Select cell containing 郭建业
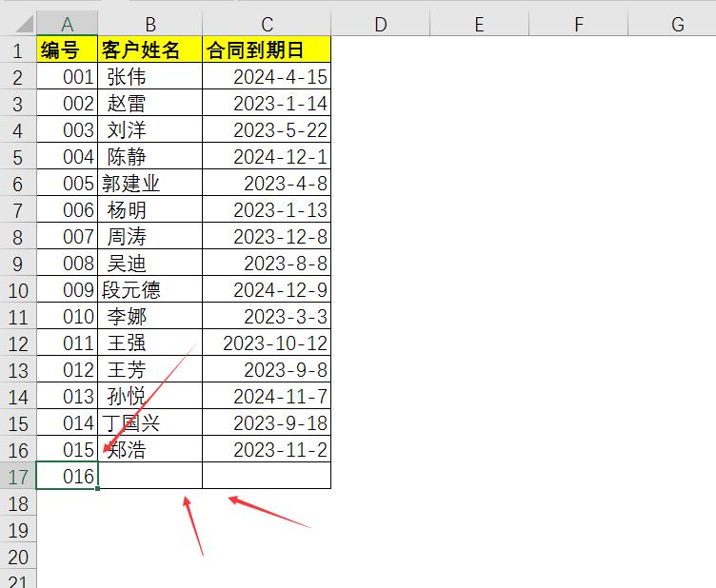The height and width of the screenshot is (588, 716). pos(150,183)
